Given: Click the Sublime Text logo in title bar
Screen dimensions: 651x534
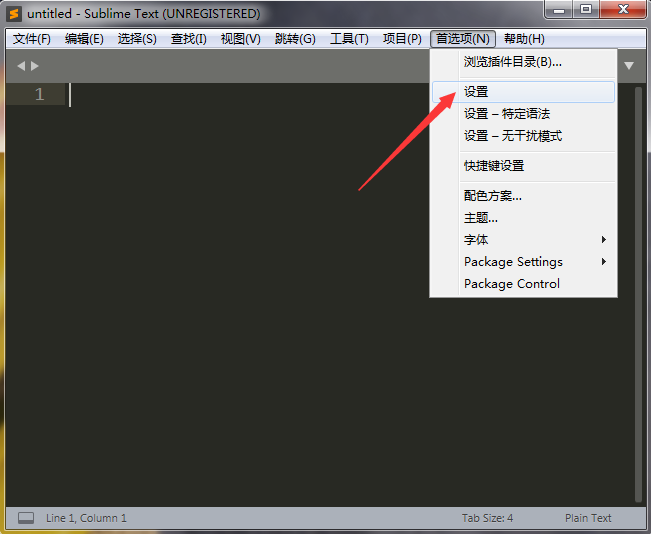Looking at the screenshot, I should pyautogui.click(x=14, y=13).
